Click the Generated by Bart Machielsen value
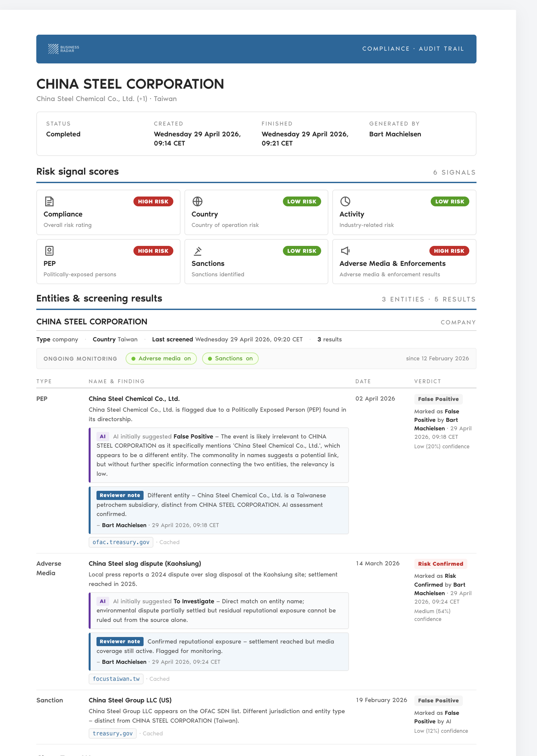Image resolution: width=537 pixels, height=756 pixels. click(395, 134)
